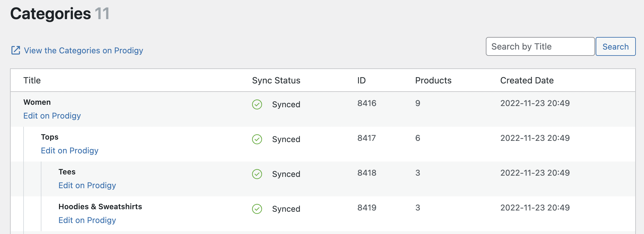Click the Products column header

[433, 80]
